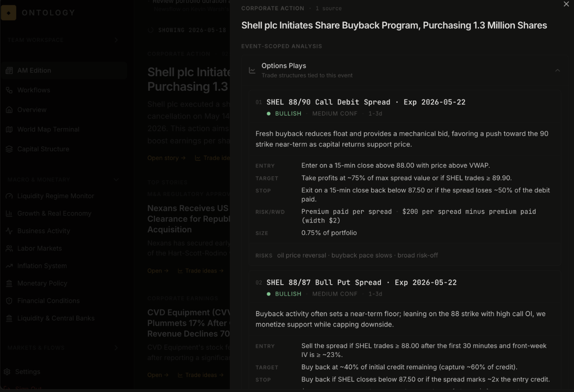Select the Capital Structure layers icon
The width and height of the screenshot is (574, 392).
(x=9, y=149)
